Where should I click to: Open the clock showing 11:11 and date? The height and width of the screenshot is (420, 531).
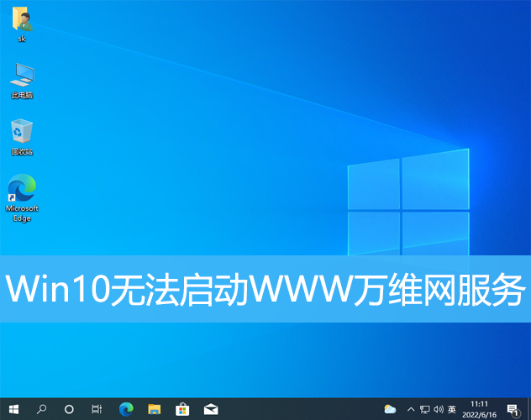pyautogui.click(x=480, y=409)
